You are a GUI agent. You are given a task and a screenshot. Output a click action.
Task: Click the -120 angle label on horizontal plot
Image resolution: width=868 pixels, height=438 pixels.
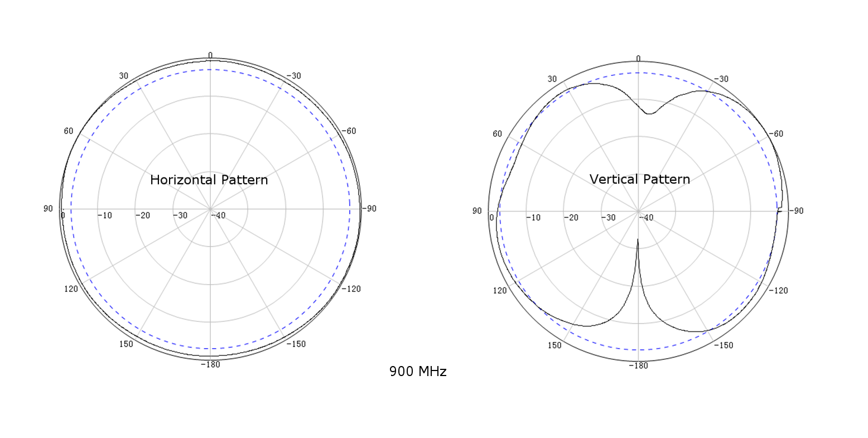point(351,288)
